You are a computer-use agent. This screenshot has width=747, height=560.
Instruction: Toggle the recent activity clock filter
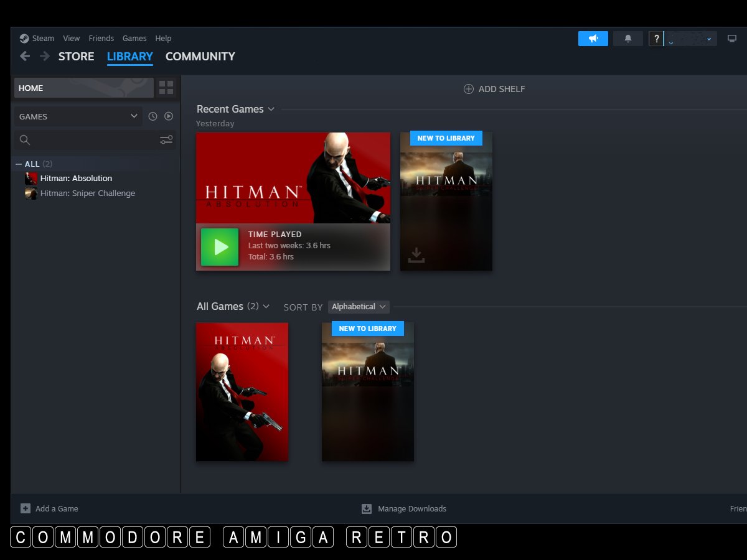click(x=153, y=116)
